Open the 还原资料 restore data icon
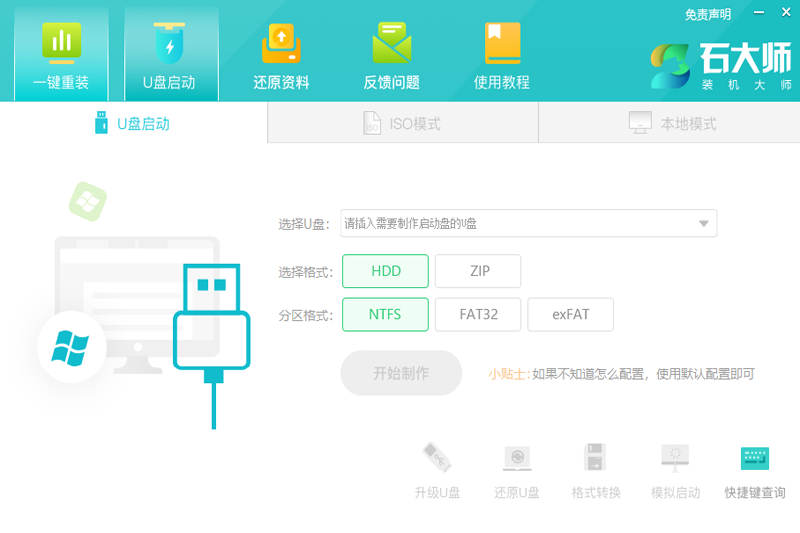The width and height of the screenshot is (800, 533). (281, 45)
